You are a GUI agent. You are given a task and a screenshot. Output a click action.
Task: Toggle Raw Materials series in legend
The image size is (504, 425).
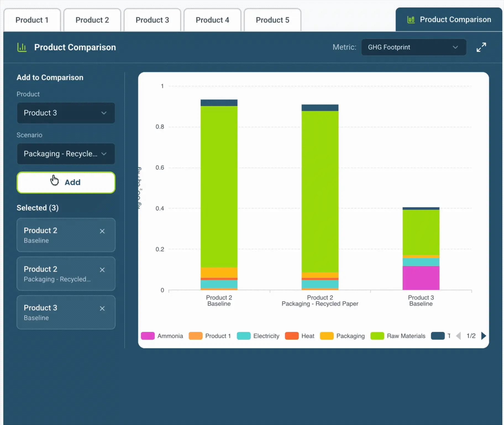(x=398, y=336)
